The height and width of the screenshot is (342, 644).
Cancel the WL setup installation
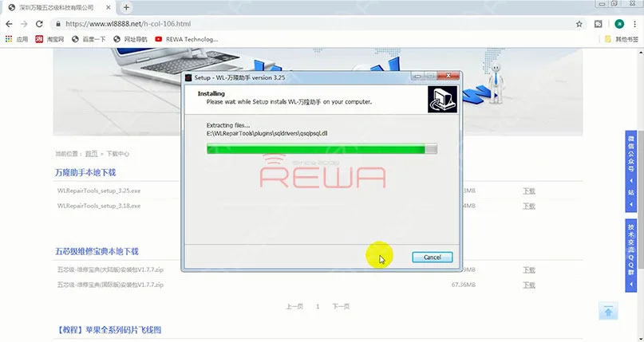point(433,257)
